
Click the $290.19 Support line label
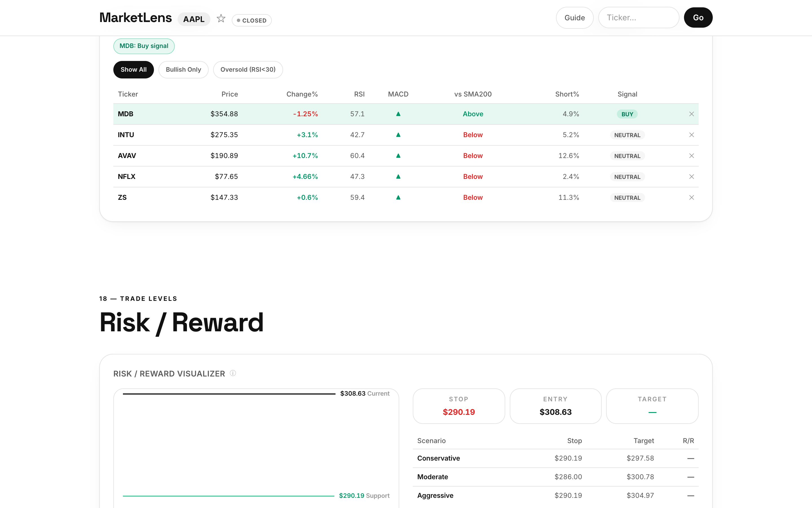click(364, 496)
